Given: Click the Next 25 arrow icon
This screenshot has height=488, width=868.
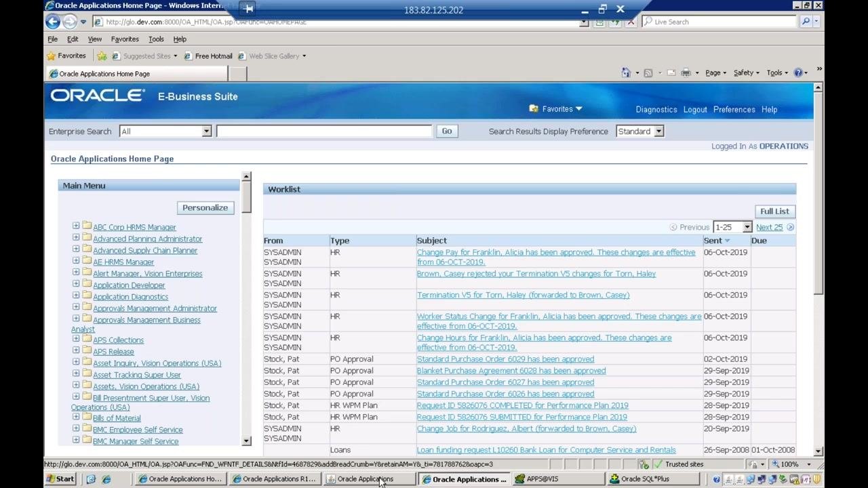Looking at the screenshot, I should (x=791, y=228).
